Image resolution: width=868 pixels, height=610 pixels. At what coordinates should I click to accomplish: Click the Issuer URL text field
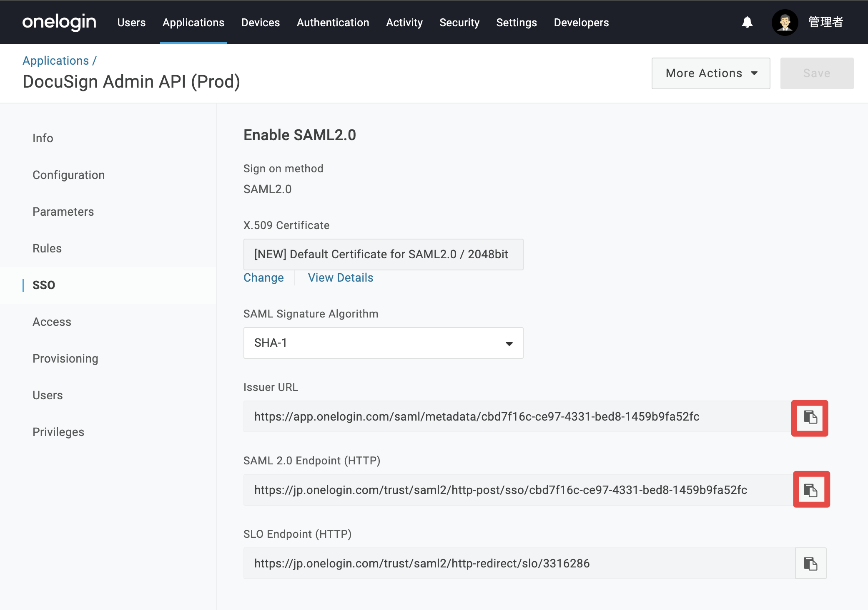[x=518, y=416]
